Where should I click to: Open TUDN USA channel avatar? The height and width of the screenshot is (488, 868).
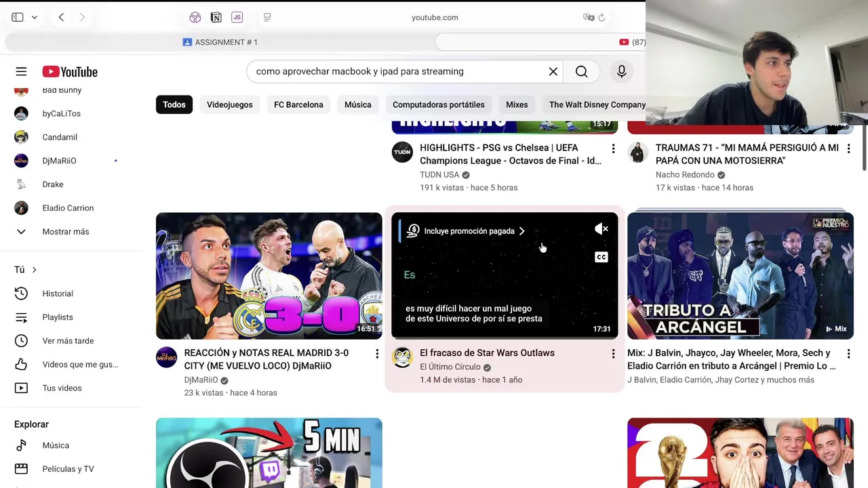coord(402,152)
